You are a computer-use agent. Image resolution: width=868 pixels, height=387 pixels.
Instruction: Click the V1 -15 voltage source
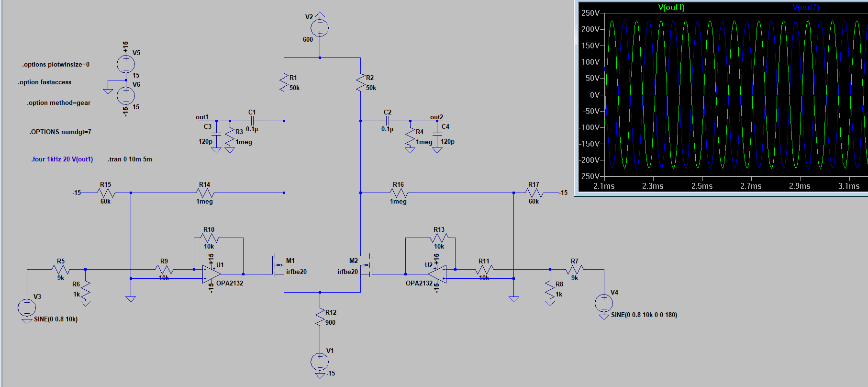320,362
